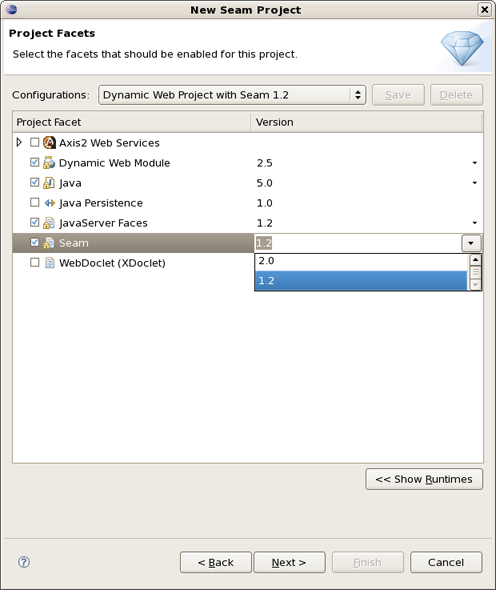Expand the Axis2 Web Services tree node

point(19,142)
